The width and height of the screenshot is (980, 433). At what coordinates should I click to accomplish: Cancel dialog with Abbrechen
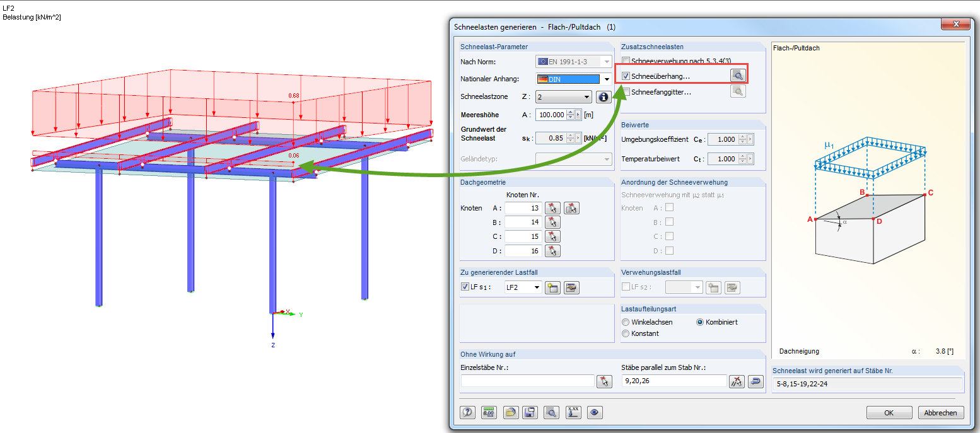point(941,413)
